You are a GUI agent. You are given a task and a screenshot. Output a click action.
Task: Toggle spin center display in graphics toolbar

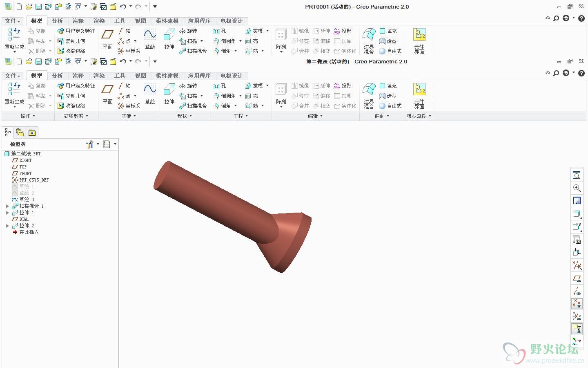[x=577, y=341]
